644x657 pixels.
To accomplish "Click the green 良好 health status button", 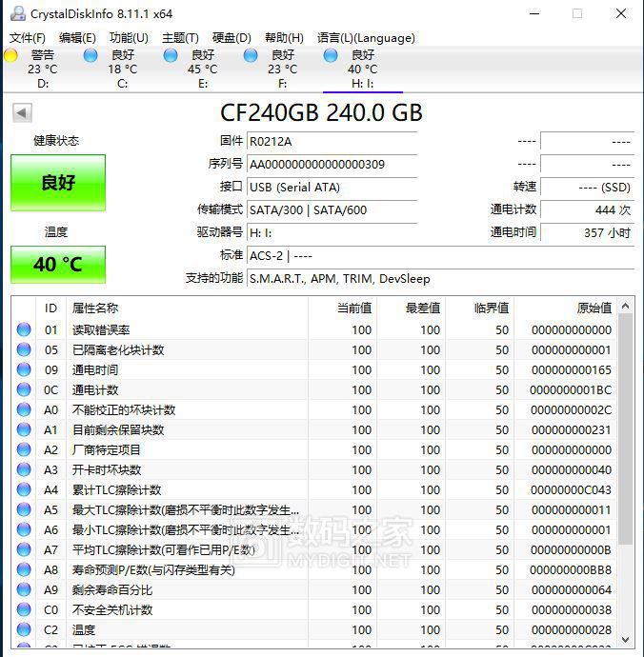I will (x=58, y=183).
